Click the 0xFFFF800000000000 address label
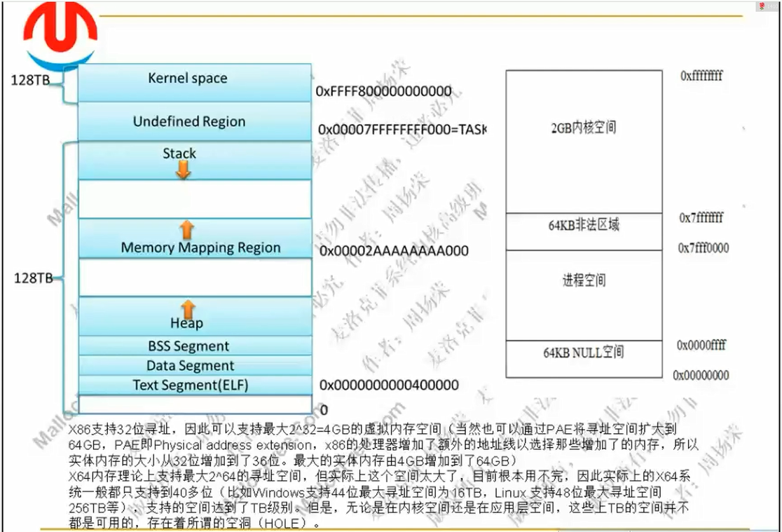782x532 pixels. [x=383, y=91]
